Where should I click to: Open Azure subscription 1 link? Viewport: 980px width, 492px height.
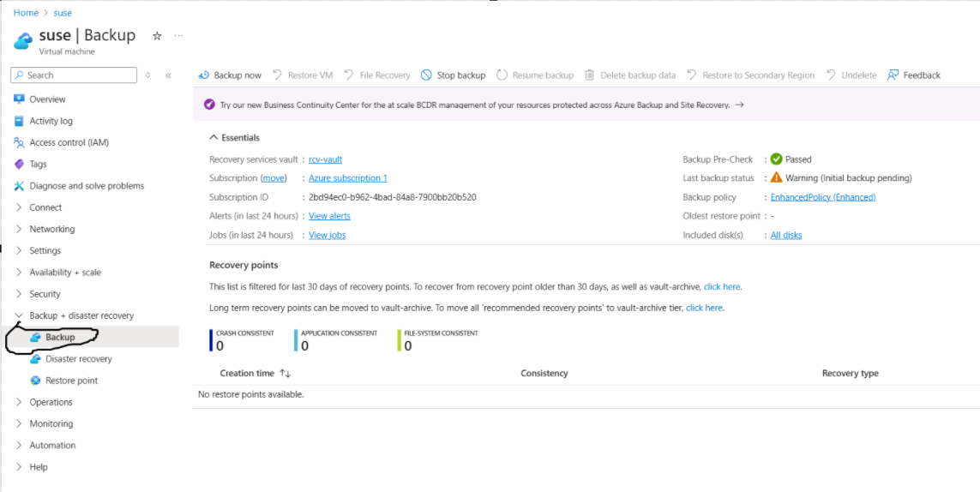click(x=348, y=178)
